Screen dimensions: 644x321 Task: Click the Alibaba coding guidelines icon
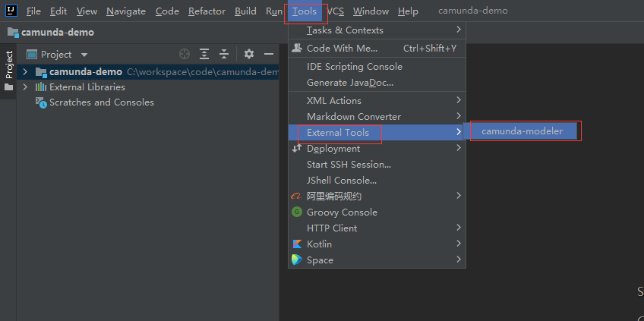click(296, 197)
